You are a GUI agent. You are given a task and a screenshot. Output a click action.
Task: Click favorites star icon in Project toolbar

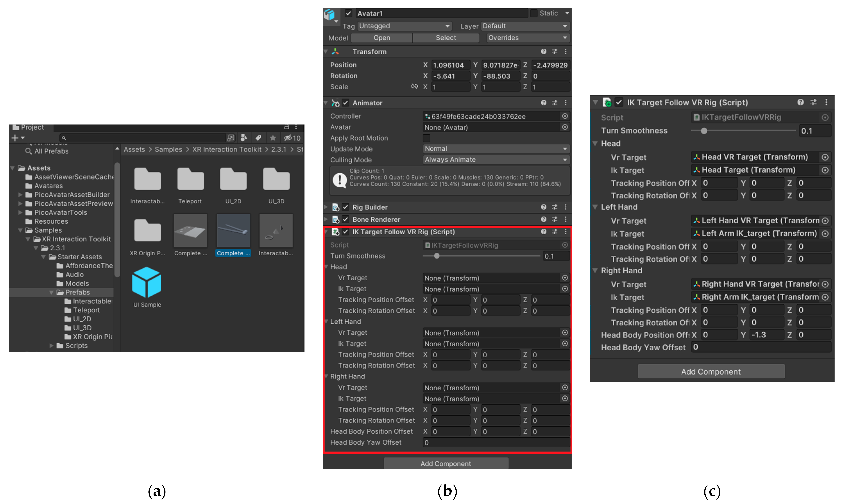coord(273,138)
